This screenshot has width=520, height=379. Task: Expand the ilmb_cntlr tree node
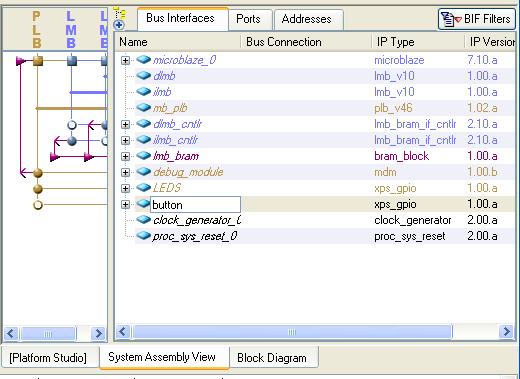click(x=125, y=140)
